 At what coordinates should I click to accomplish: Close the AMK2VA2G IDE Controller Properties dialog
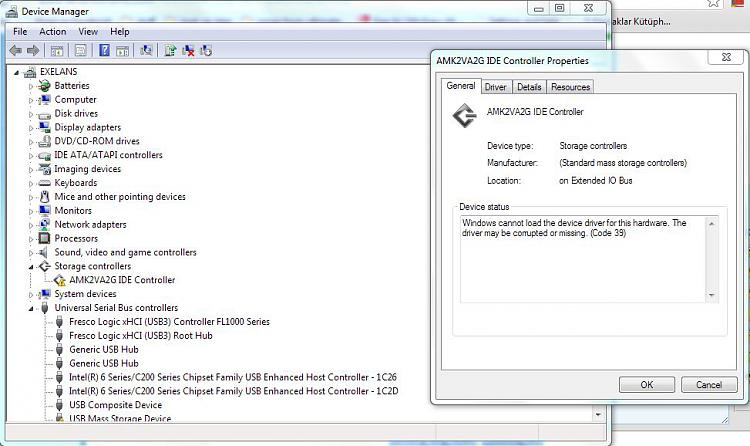coord(726,57)
